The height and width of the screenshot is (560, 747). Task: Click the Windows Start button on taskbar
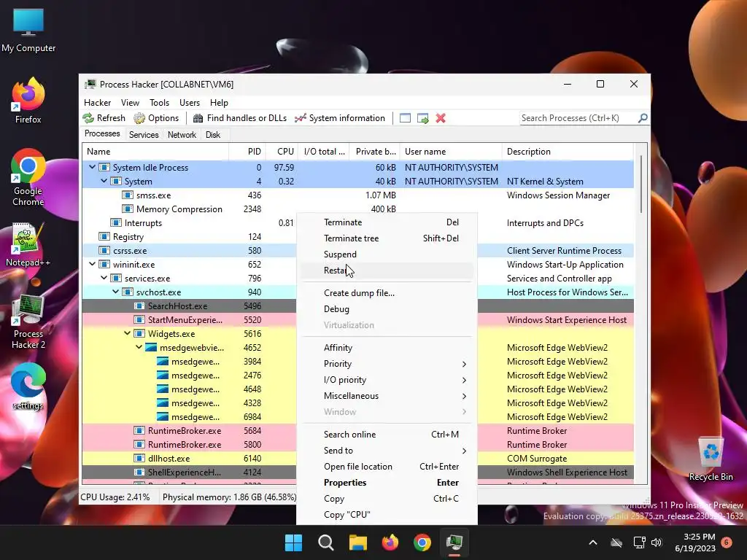point(293,542)
